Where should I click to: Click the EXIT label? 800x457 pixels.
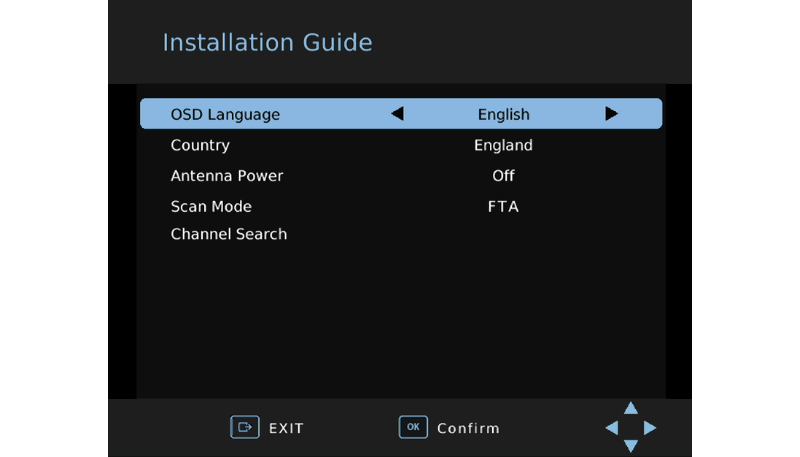(x=286, y=428)
